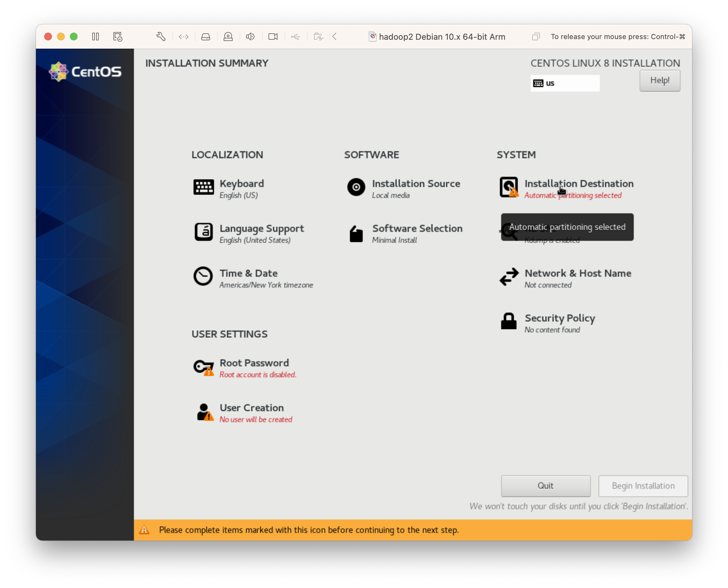Image resolution: width=728 pixels, height=588 pixels.
Task: Click Begin Installation button
Action: pyautogui.click(x=643, y=486)
